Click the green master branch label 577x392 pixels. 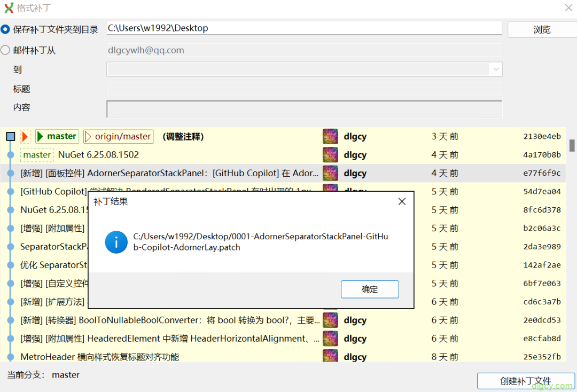(x=57, y=136)
